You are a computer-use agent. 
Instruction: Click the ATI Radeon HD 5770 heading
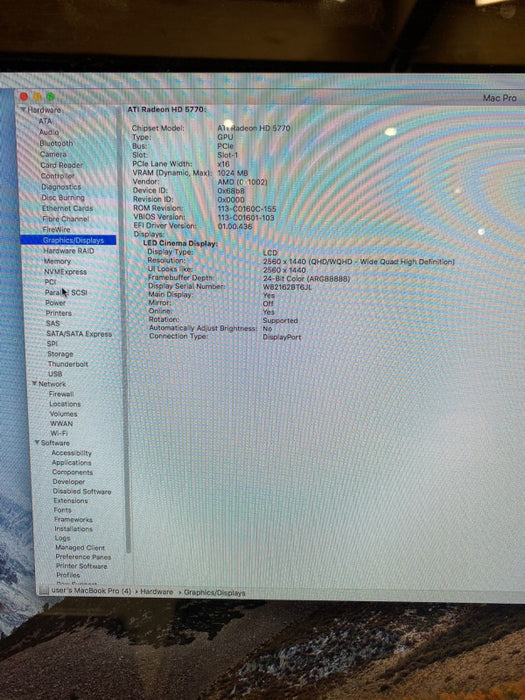(167, 109)
